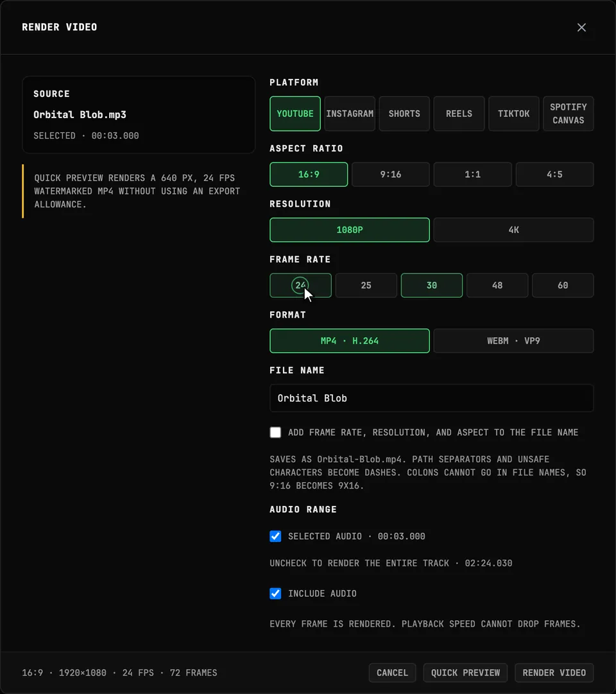Choose the 4:5 aspect ratio

coord(555,175)
